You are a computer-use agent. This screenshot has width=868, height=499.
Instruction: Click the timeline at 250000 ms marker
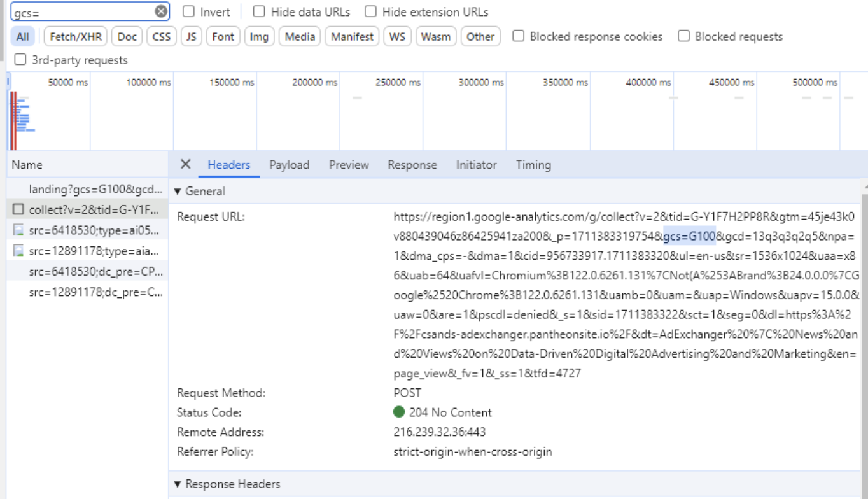[x=398, y=82]
